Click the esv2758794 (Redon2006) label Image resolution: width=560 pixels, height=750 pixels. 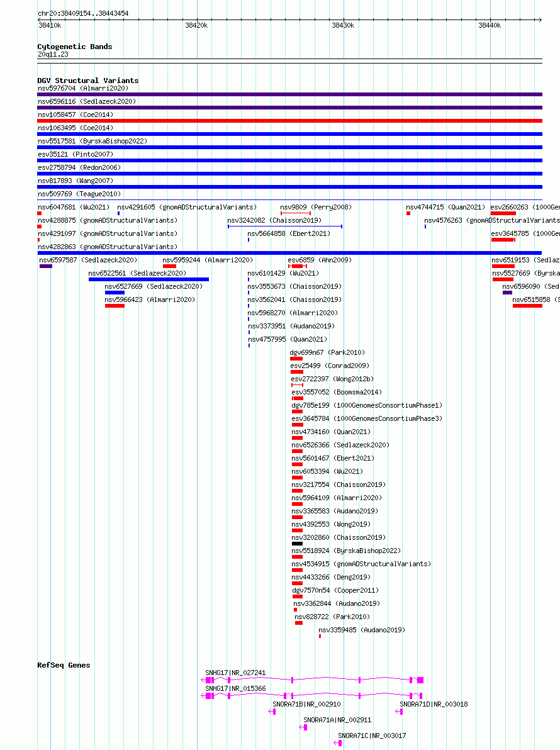pyautogui.click(x=79, y=168)
